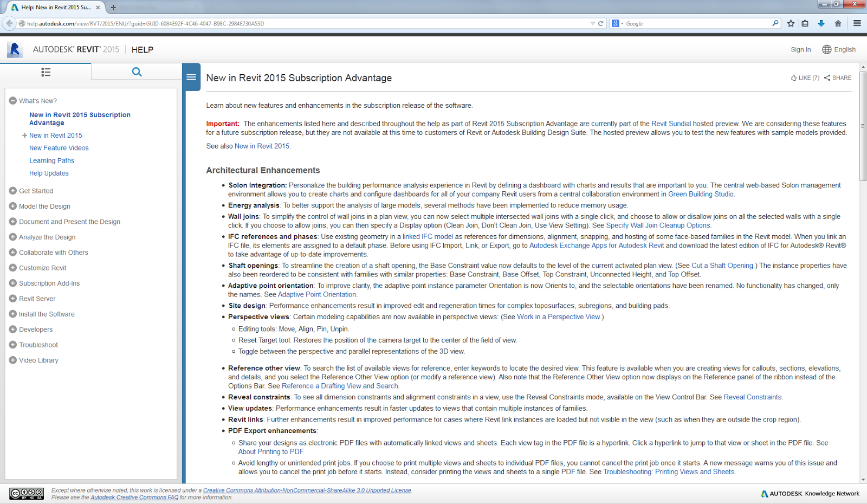Click the page vertical scrollbar thumb

coord(863,126)
